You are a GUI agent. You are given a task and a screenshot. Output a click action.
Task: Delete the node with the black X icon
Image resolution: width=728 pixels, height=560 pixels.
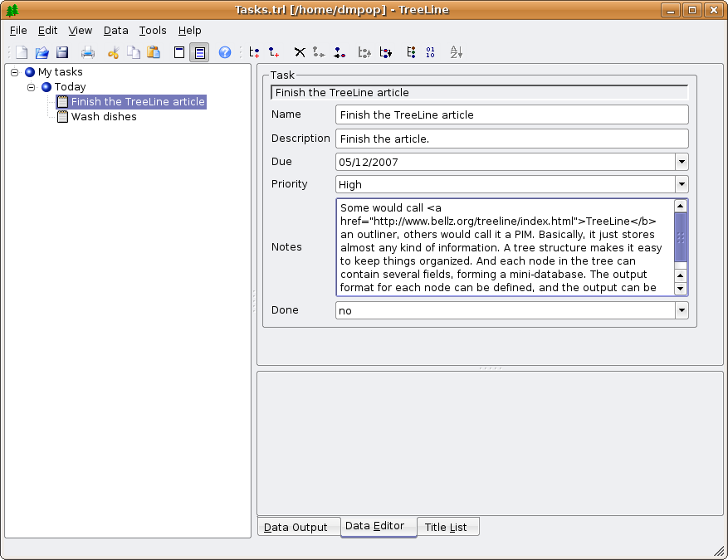300,52
